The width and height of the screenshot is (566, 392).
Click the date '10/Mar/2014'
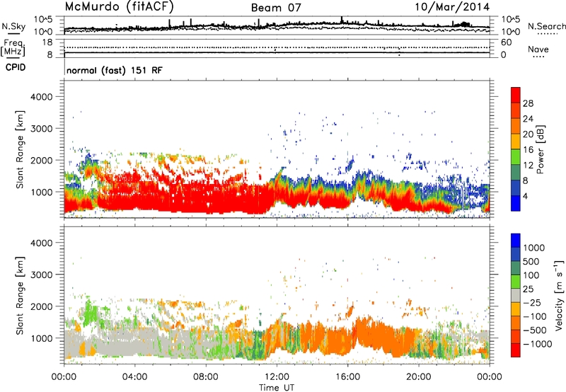click(x=452, y=7)
